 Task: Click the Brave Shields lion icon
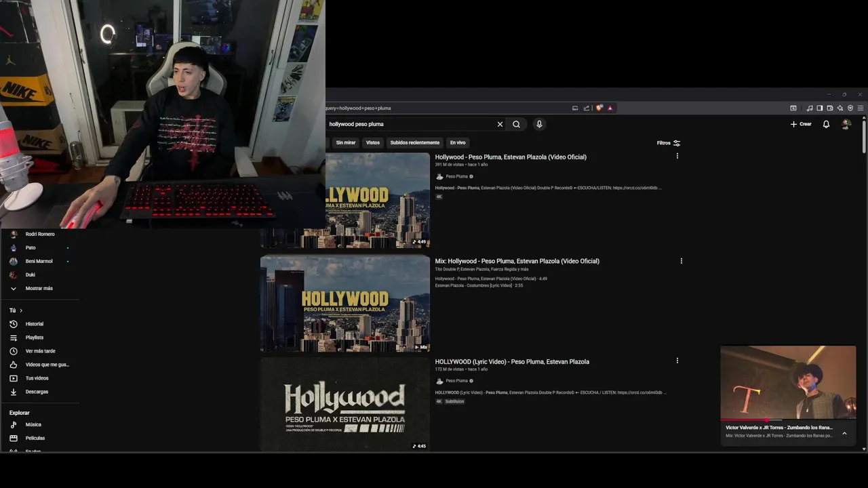pos(599,108)
